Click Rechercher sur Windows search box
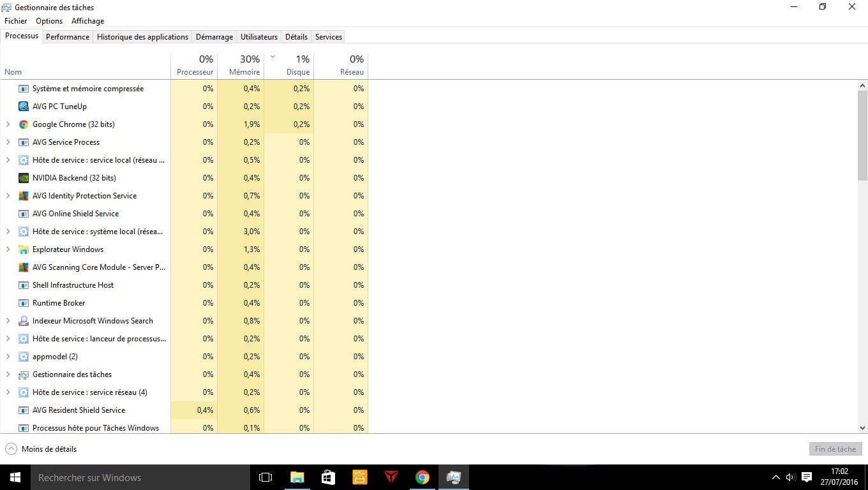This screenshot has width=868, height=490. (x=140, y=477)
